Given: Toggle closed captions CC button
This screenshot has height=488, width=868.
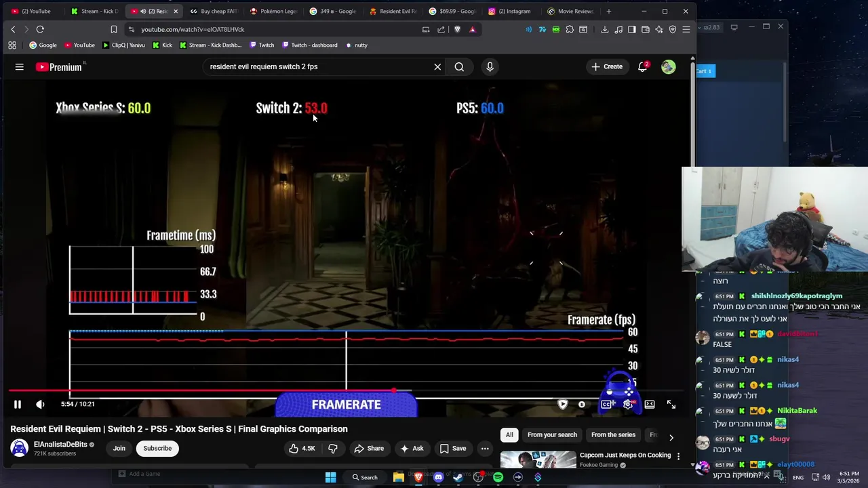Looking at the screenshot, I should click(606, 405).
